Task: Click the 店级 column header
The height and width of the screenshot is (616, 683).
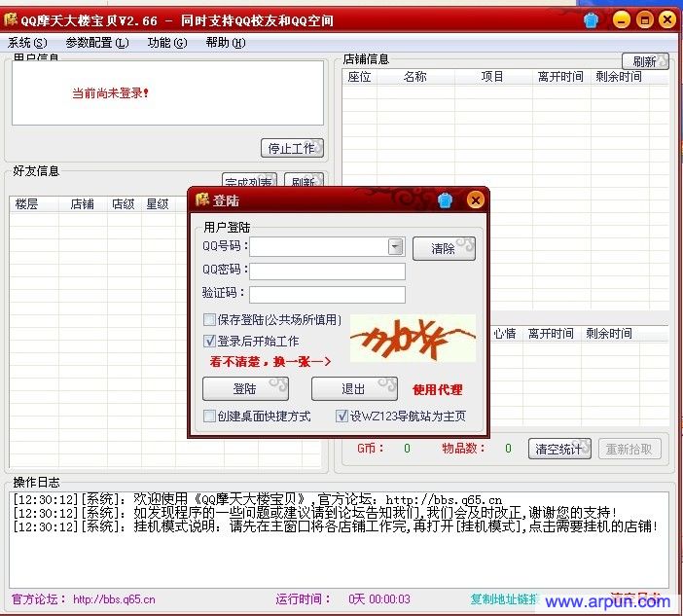Action: (x=124, y=204)
